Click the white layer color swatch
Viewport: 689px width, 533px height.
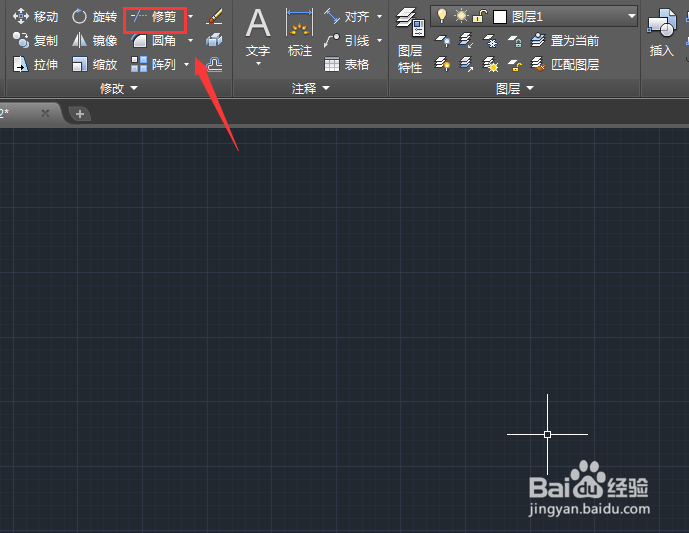click(x=500, y=17)
